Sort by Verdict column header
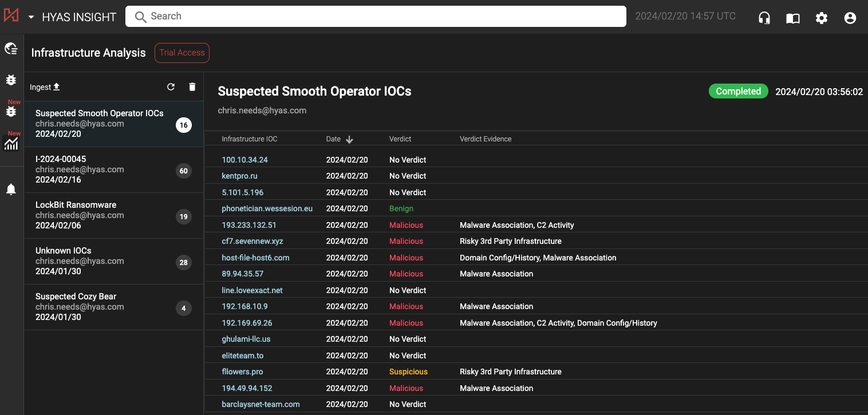868x415 pixels. 400,139
